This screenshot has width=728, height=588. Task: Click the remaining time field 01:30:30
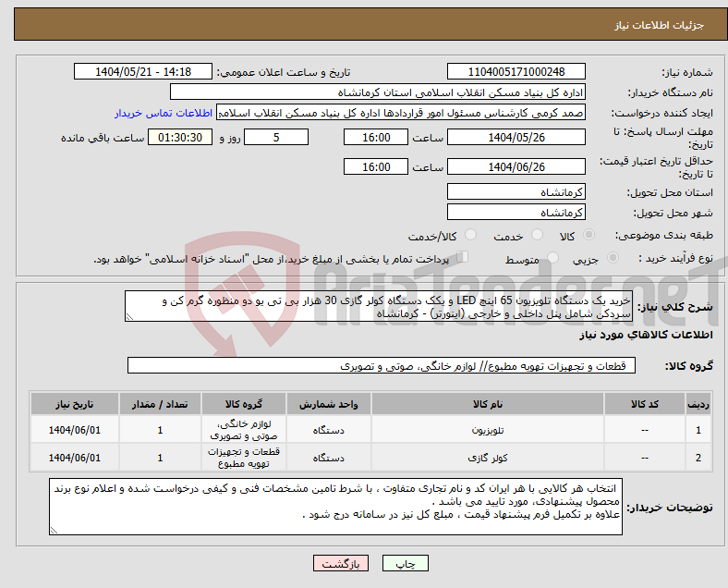[x=180, y=138]
